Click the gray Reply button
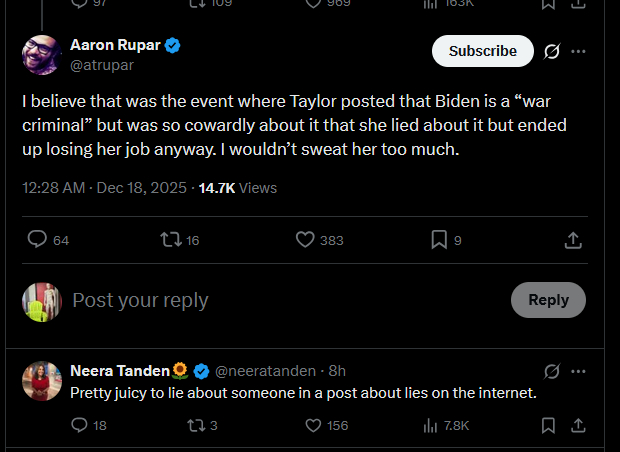This screenshot has width=620, height=452. [548, 300]
